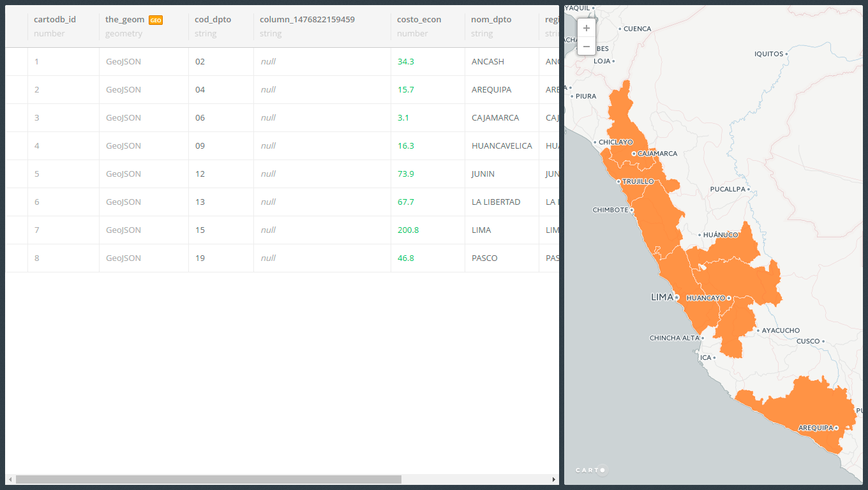Click the PUCALLPA city label on the map

point(728,189)
